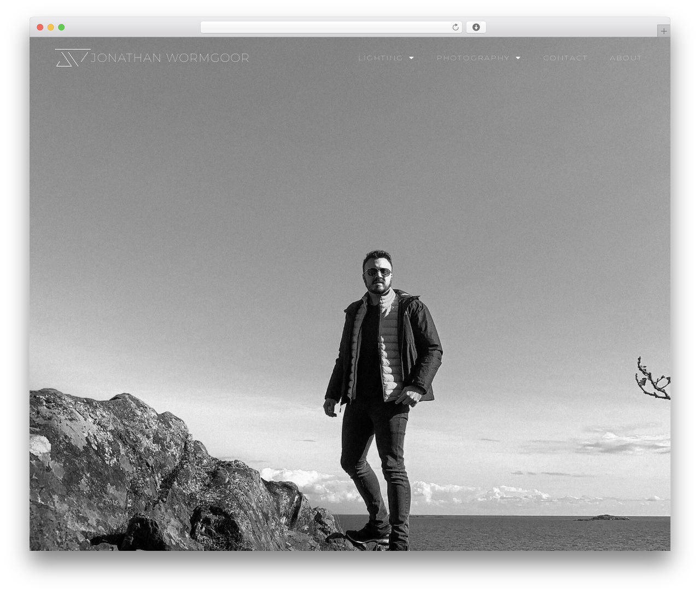
Task: Expand the Photography dropdown arrow
Action: (x=518, y=58)
